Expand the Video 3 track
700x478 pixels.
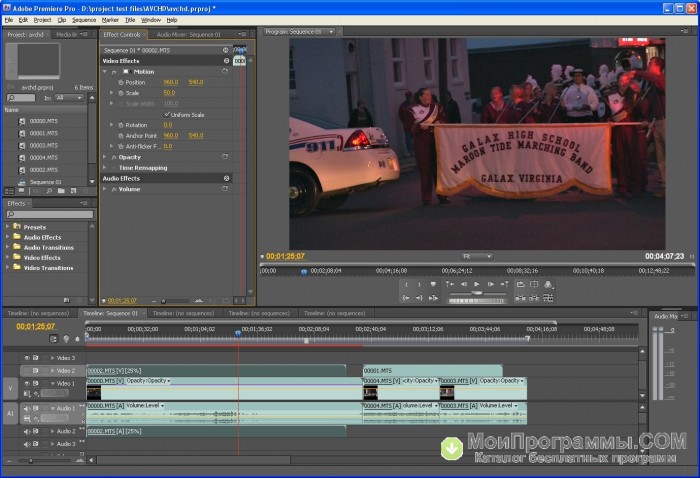pyautogui.click(x=53, y=358)
